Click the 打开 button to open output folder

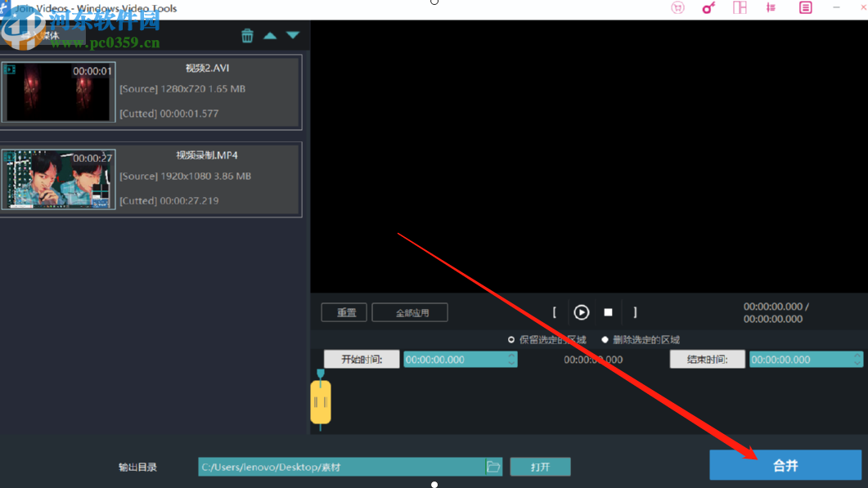(540, 466)
